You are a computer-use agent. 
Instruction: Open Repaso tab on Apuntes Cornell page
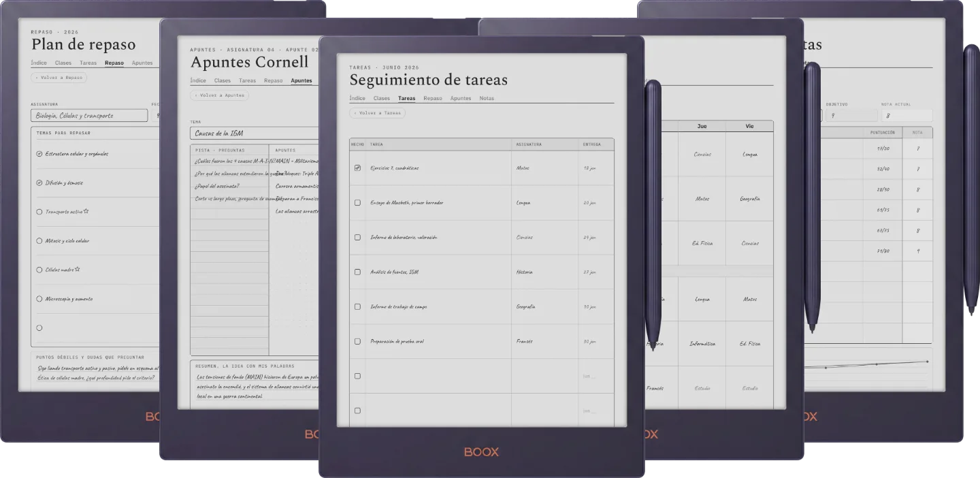point(274,80)
